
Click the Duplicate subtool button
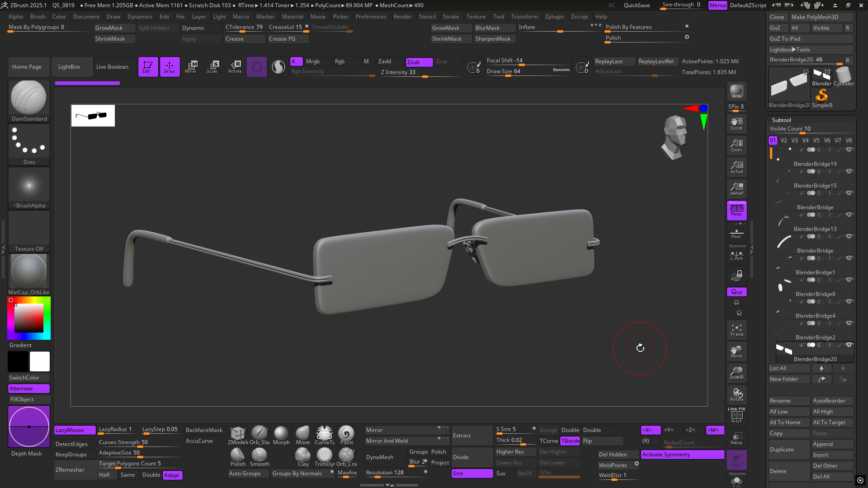pyautogui.click(x=788, y=450)
